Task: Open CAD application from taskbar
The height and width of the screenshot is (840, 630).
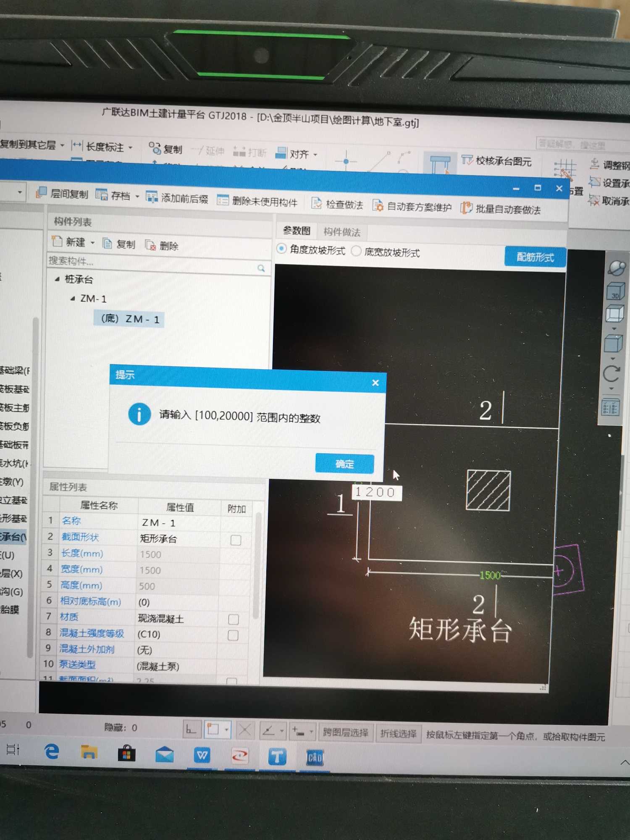Action: [315, 758]
